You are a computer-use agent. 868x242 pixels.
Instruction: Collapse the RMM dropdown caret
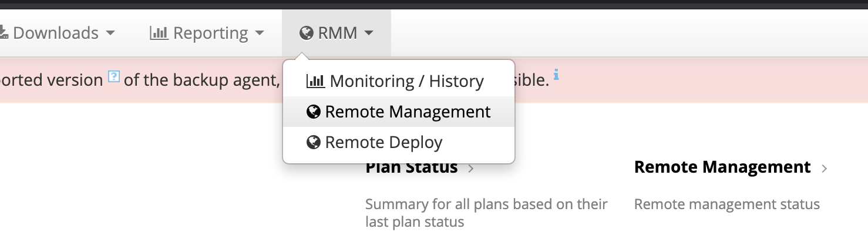[368, 33]
